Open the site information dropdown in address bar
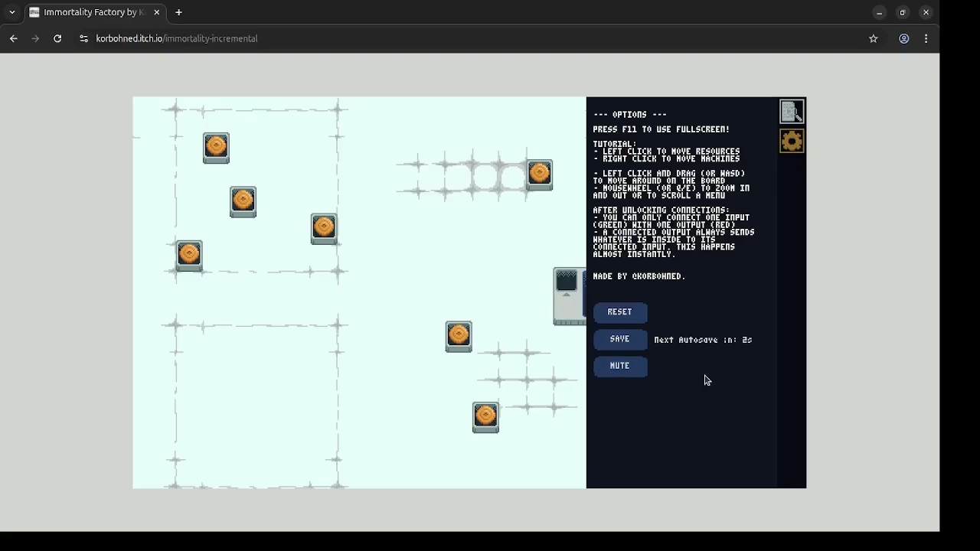Screen dimensions: 980x551 coord(83,38)
